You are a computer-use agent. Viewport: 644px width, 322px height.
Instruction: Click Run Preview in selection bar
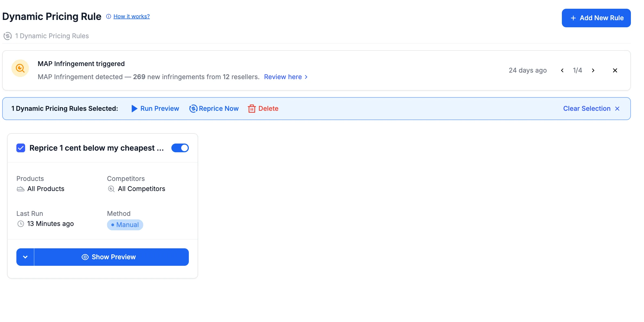point(155,109)
